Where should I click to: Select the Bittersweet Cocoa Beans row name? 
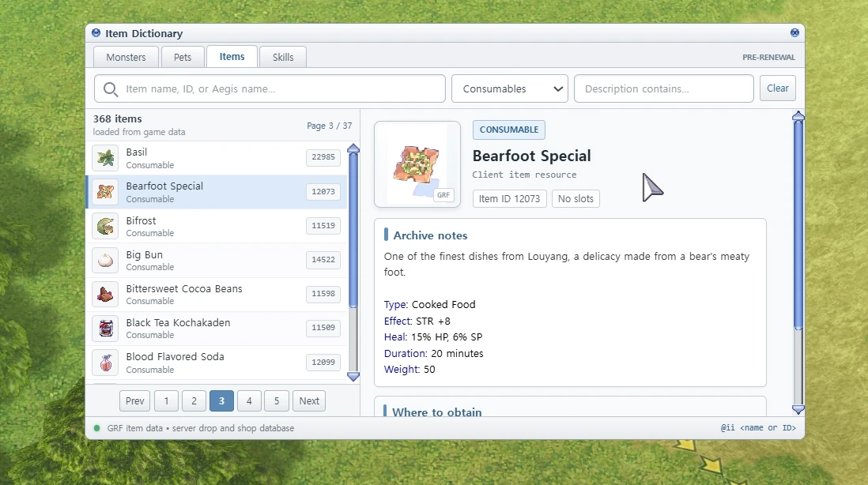click(183, 288)
